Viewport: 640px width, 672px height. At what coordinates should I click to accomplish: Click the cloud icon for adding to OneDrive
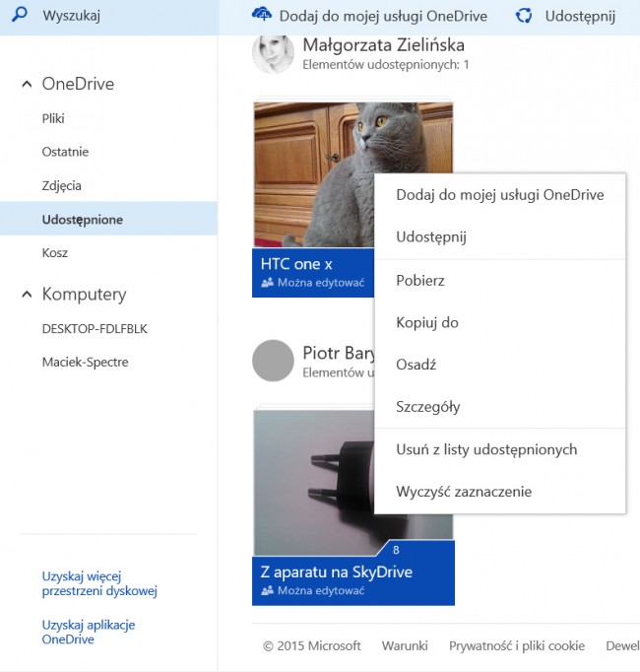pyautogui.click(x=261, y=15)
